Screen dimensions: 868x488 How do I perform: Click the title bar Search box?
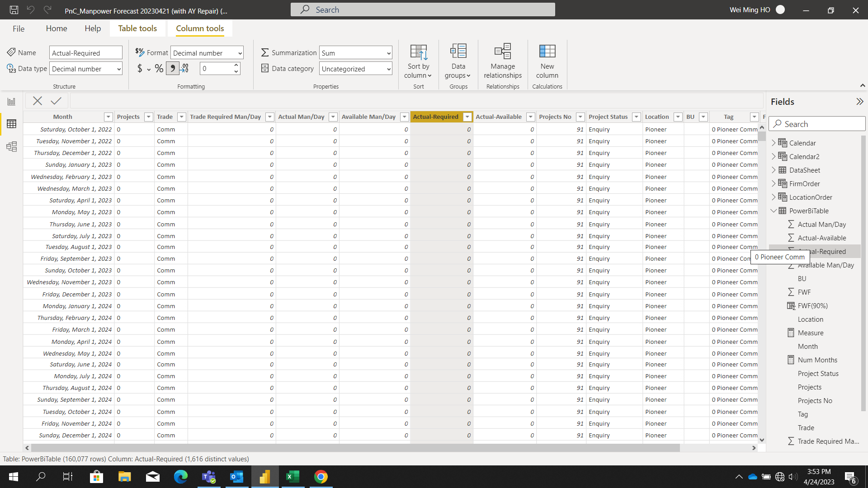(x=423, y=9)
